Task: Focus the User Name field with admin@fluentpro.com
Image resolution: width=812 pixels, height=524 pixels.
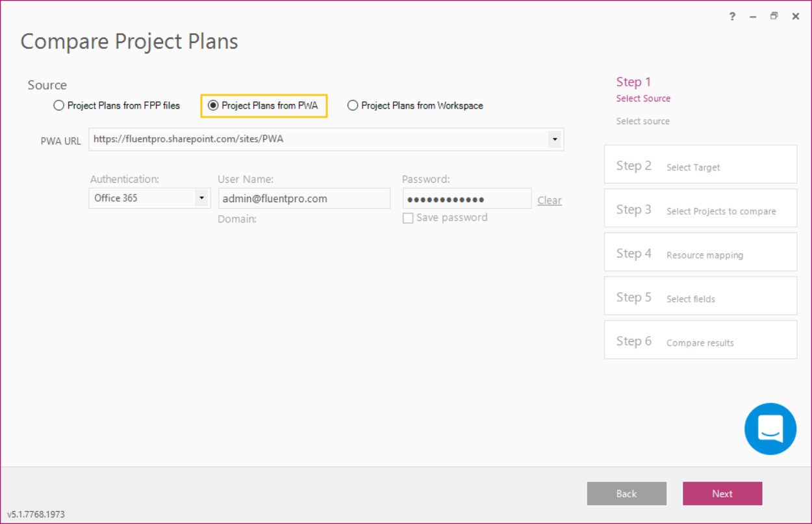Action: click(304, 198)
